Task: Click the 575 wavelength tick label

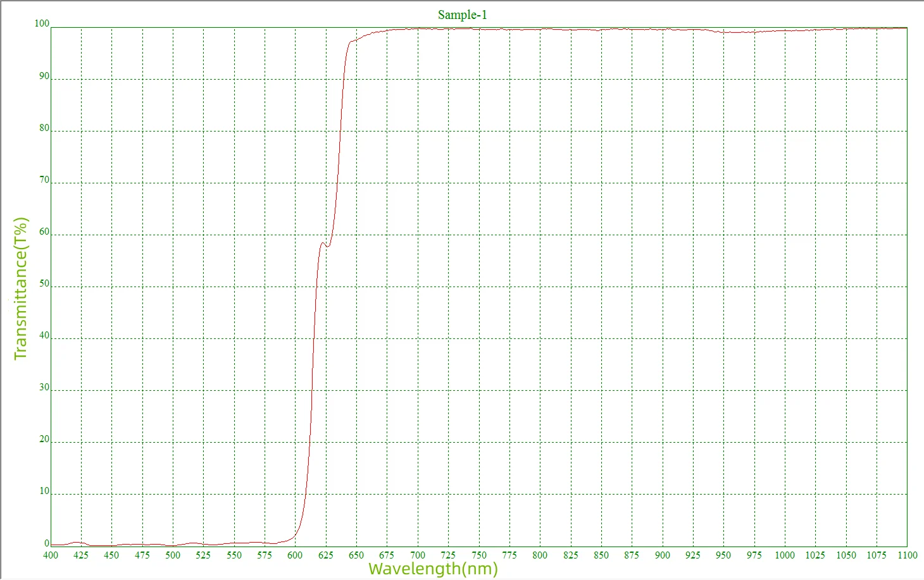Action: [265, 555]
